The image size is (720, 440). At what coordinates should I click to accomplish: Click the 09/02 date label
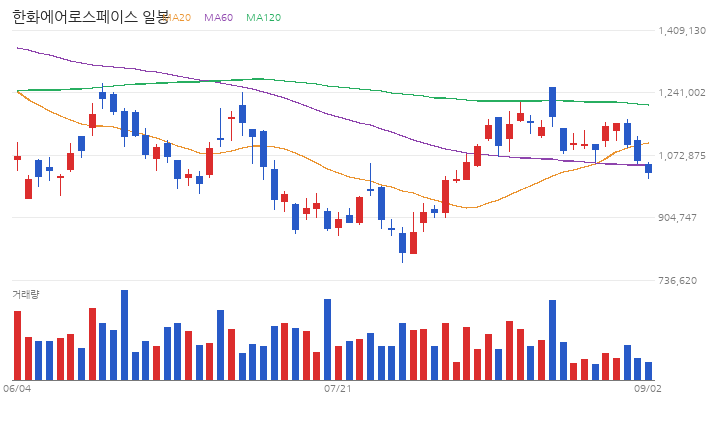coord(648,389)
